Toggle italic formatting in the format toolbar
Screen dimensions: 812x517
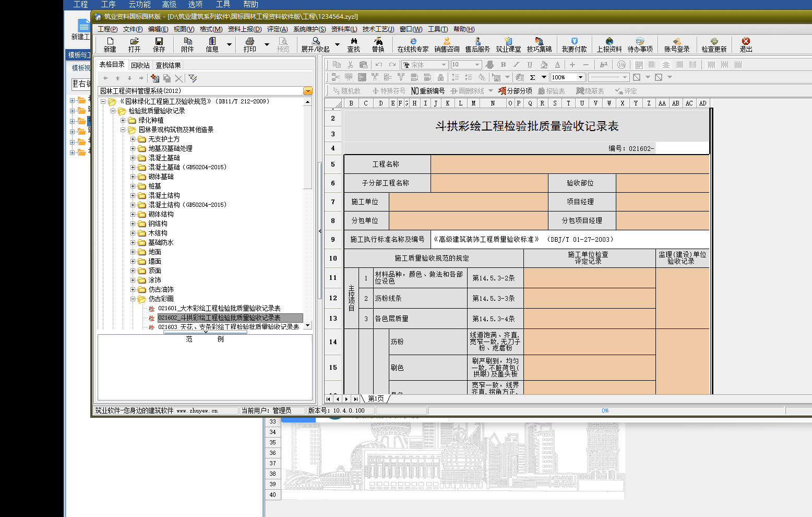point(516,65)
